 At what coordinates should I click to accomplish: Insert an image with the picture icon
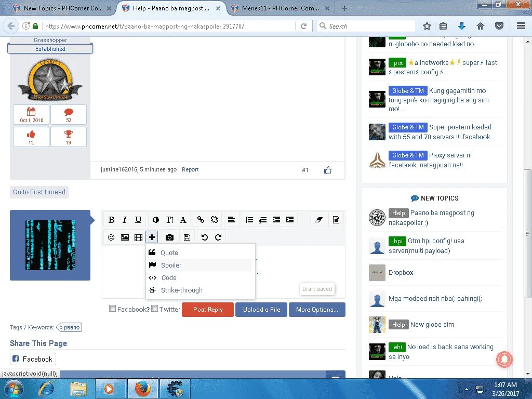point(125,237)
